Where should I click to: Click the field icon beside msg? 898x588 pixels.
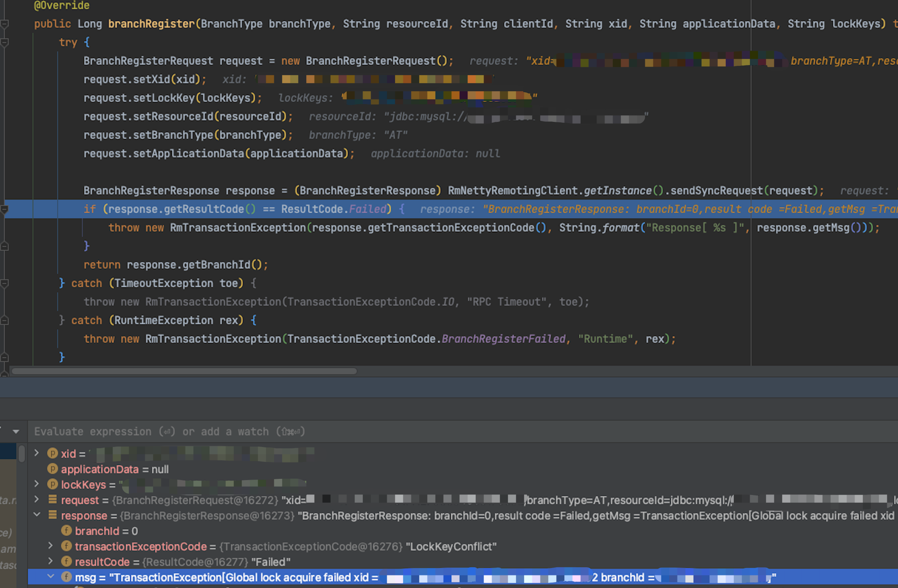66,577
